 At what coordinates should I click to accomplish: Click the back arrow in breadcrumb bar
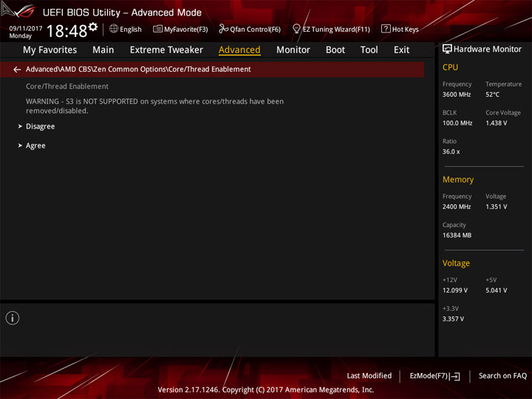(17, 69)
